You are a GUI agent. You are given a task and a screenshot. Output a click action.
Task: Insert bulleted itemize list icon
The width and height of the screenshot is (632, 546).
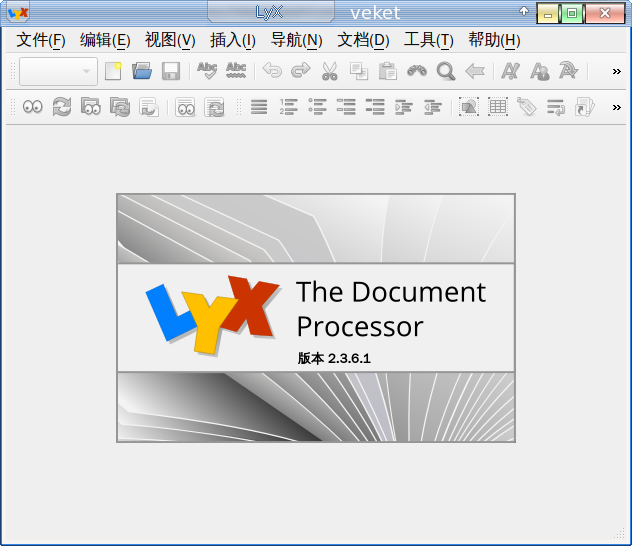(x=317, y=107)
